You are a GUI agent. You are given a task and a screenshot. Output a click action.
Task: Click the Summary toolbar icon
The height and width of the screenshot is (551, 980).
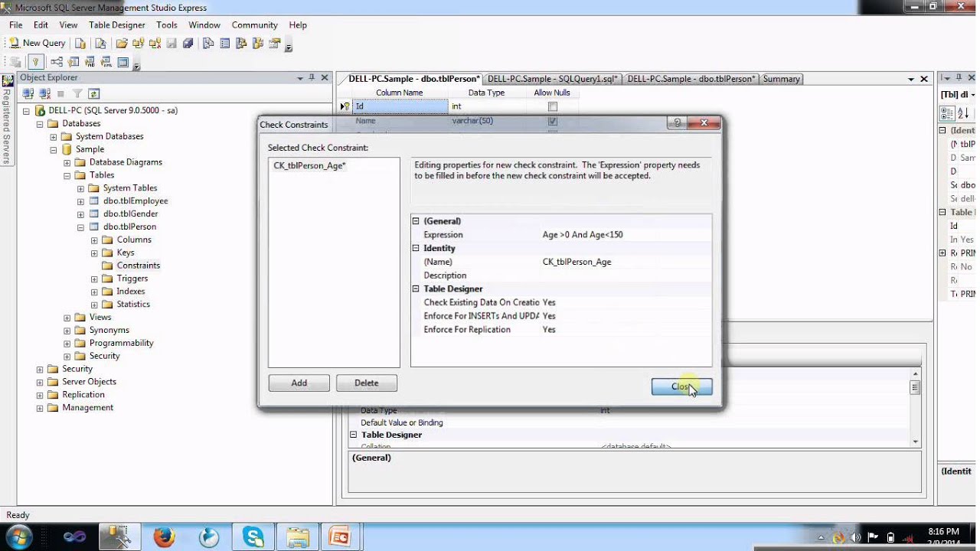pos(224,43)
